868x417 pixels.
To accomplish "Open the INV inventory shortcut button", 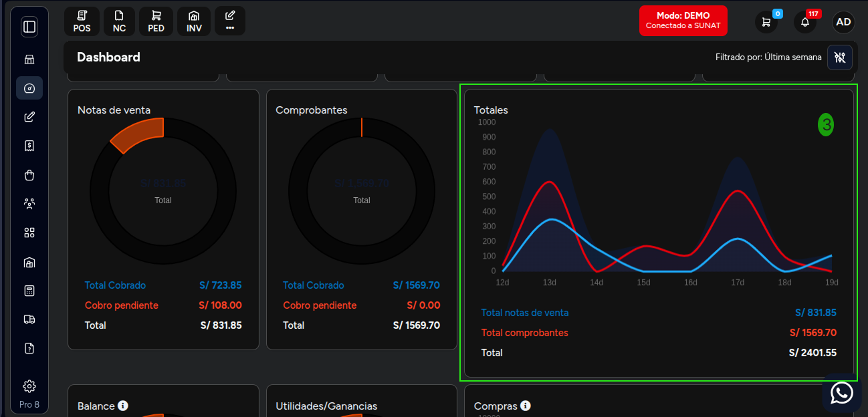I will 194,21.
